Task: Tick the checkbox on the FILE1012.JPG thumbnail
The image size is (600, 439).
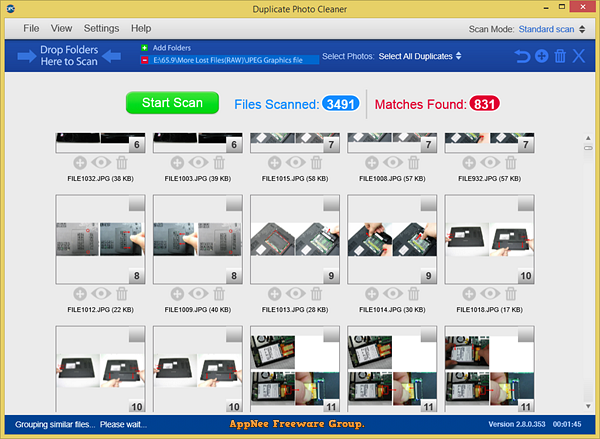Action: click(137, 204)
